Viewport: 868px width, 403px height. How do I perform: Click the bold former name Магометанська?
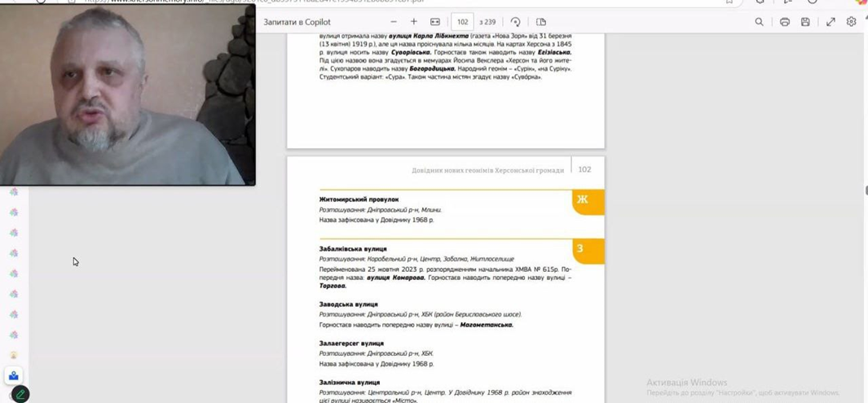tap(487, 325)
